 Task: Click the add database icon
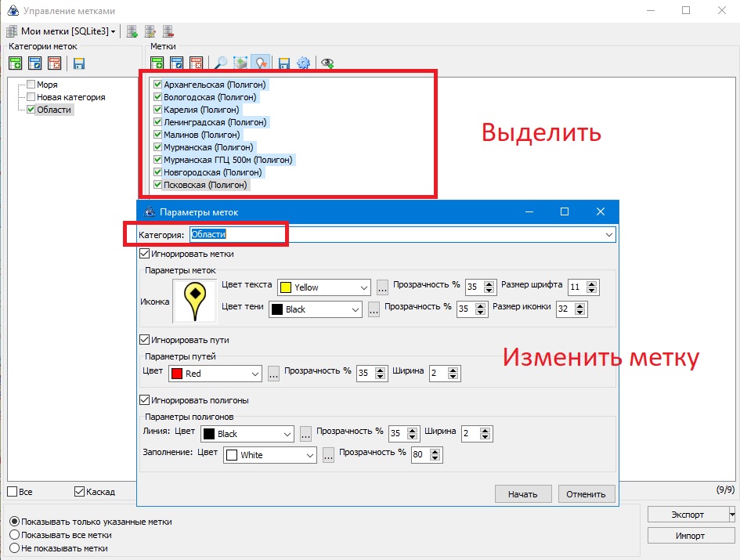click(132, 31)
